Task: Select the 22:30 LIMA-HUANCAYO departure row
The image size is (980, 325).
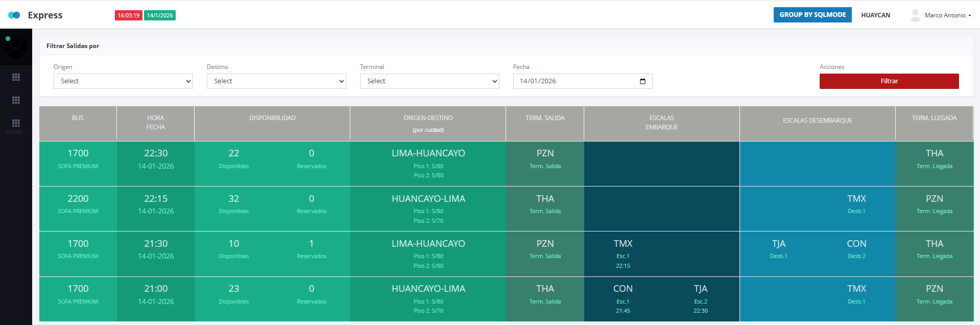Action: (428, 153)
